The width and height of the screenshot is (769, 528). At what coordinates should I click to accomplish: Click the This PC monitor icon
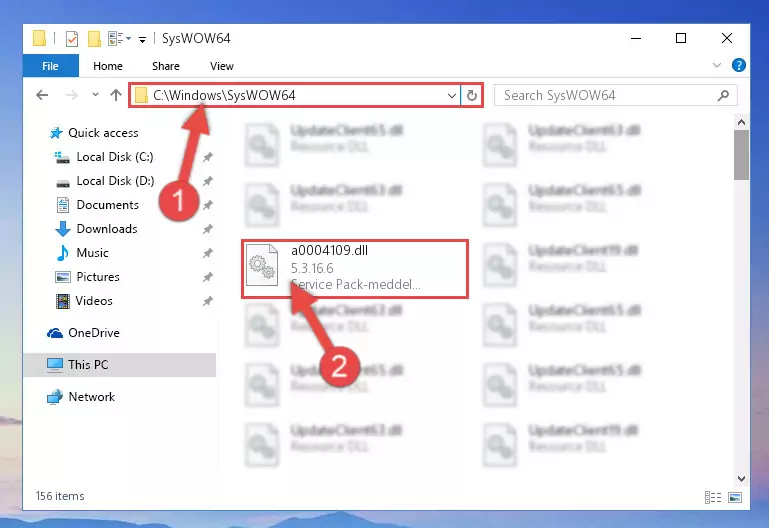55,365
